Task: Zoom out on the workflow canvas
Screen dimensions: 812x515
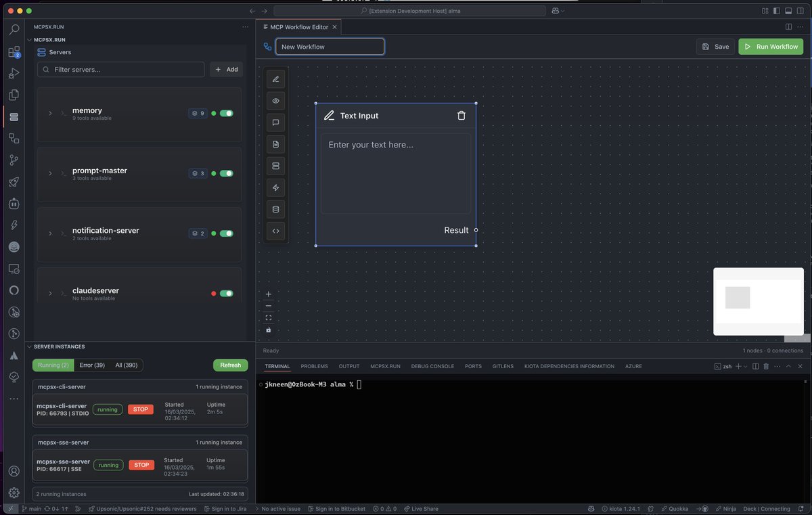Action: (x=269, y=306)
